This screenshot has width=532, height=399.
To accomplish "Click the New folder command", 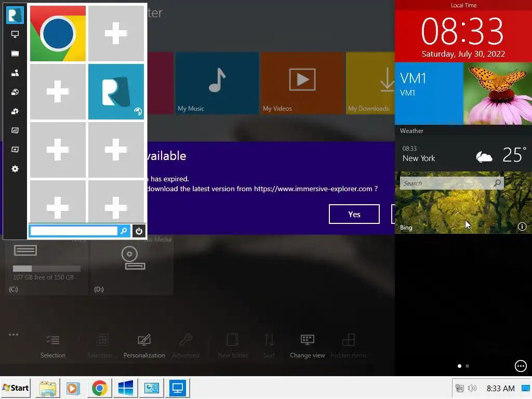I will coord(233,346).
